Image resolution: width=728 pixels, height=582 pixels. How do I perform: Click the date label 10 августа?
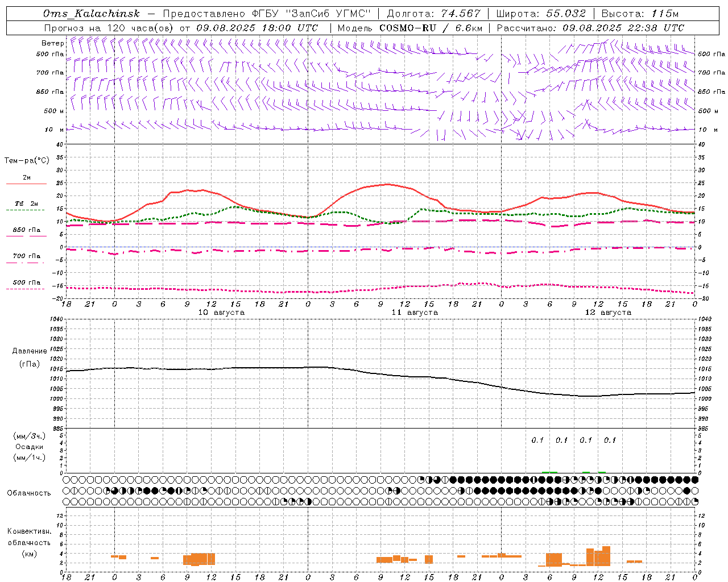221,313
